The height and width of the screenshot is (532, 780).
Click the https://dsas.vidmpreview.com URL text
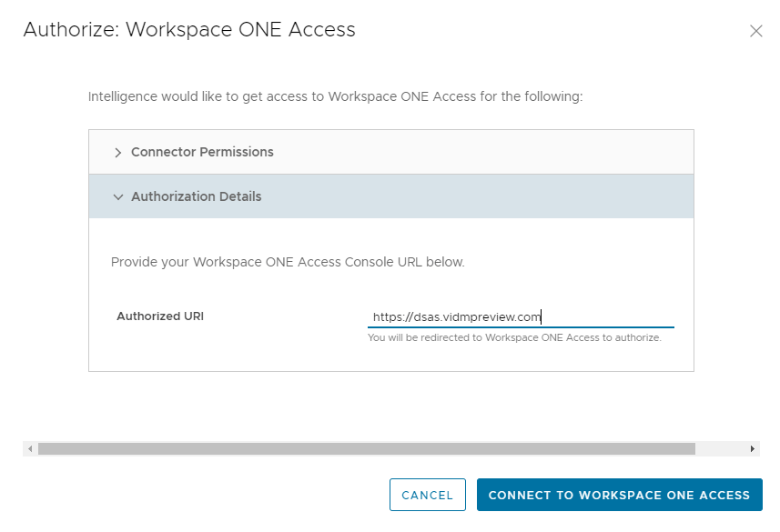point(457,317)
